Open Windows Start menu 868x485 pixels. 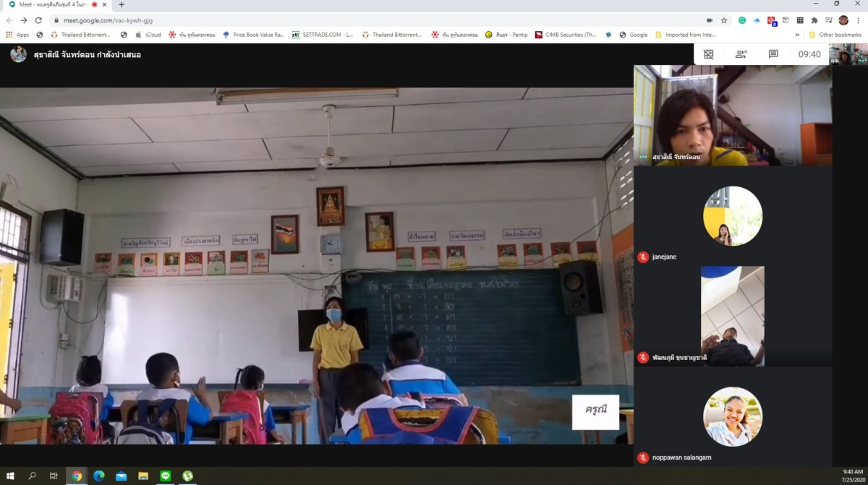pos(10,476)
